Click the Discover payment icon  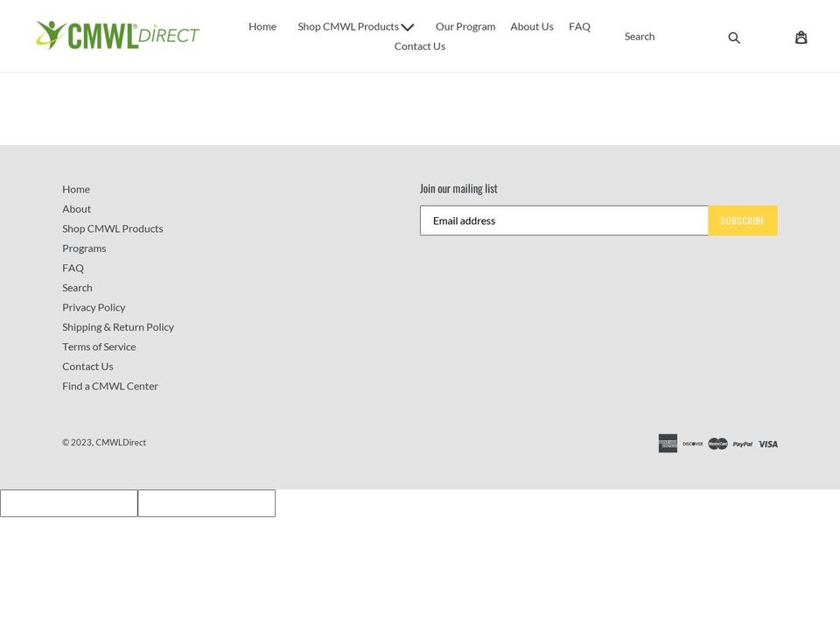click(693, 444)
